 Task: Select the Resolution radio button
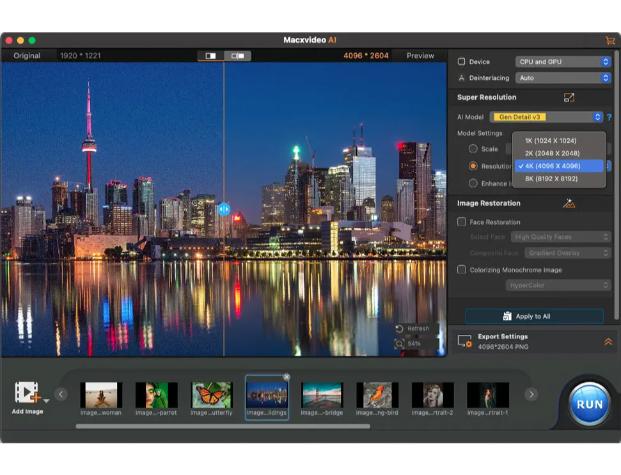[x=473, y=166]
